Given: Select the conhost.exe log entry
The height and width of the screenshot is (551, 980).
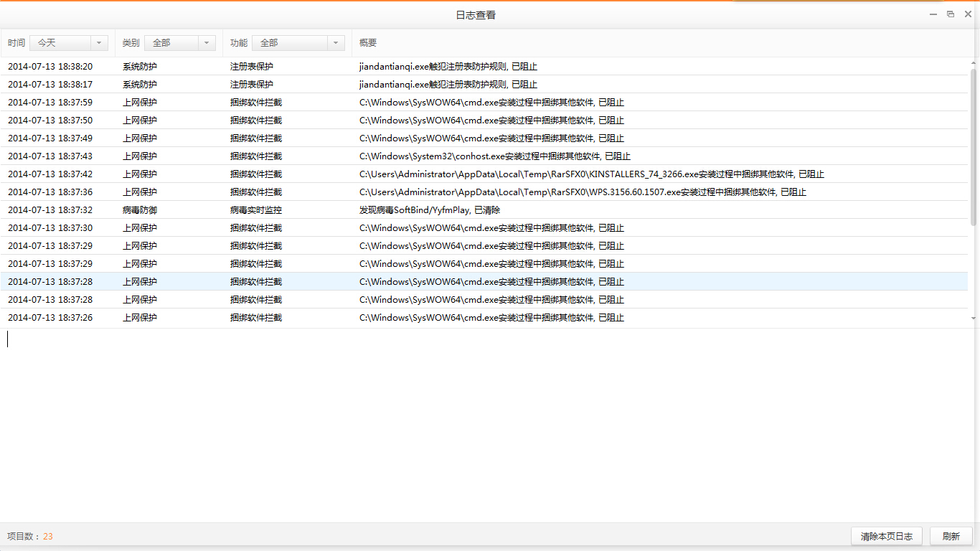Looking at the screenshot, I should click(494, 156).
